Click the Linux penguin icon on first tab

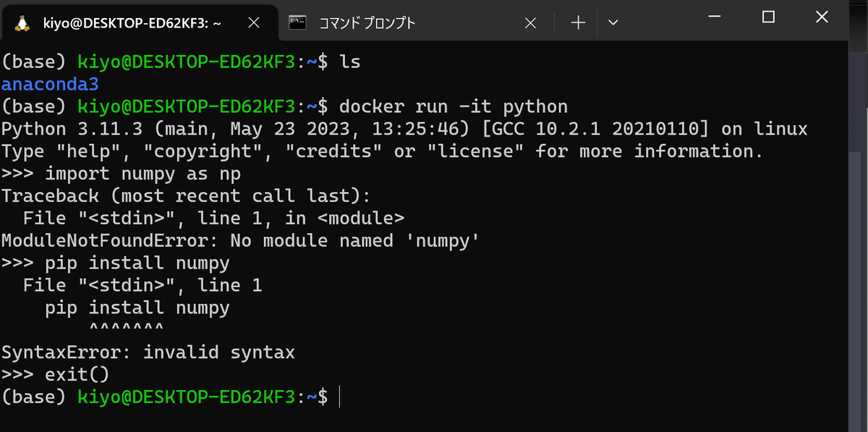22,23
